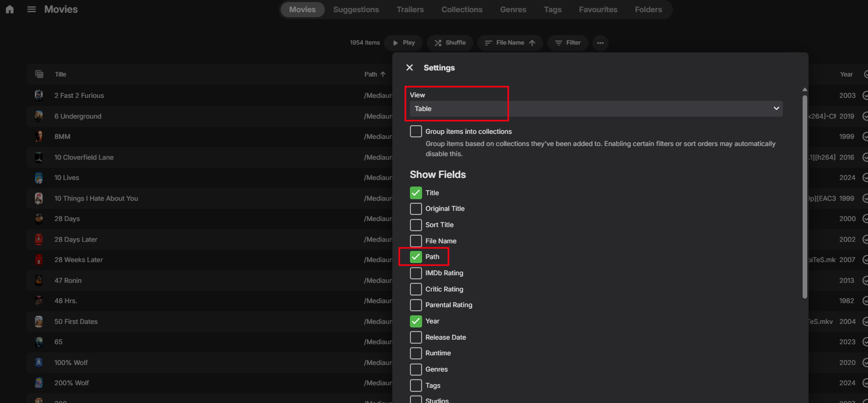Click the 2 Fast 2 Furious poster thumbnail
This screenshot has width=868, height=403.
[39, 95]
